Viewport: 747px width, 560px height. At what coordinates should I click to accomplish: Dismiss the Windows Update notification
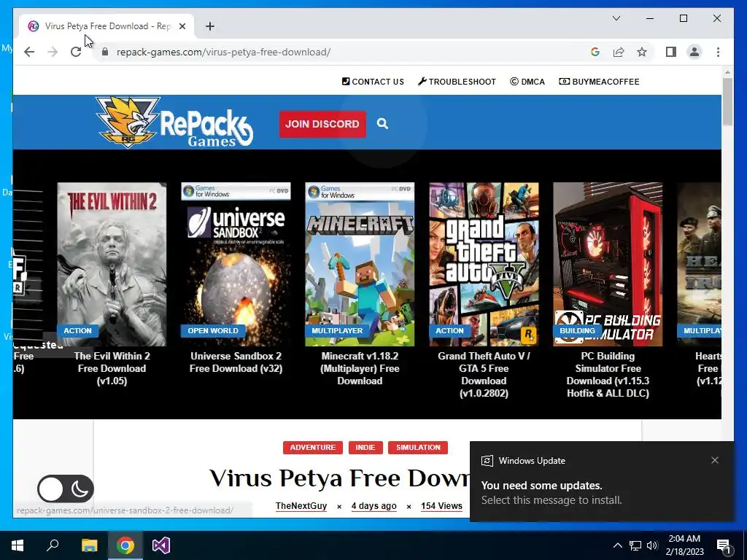715,460
